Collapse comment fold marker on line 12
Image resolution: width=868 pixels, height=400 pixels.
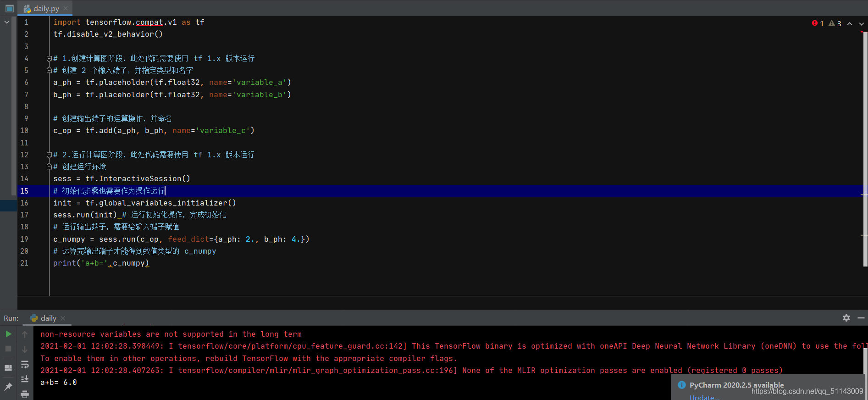coord(49,155)
